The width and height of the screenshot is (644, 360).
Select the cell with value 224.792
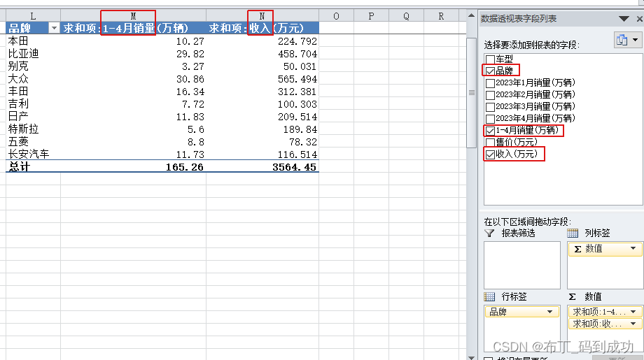click(x=262, y=41)
